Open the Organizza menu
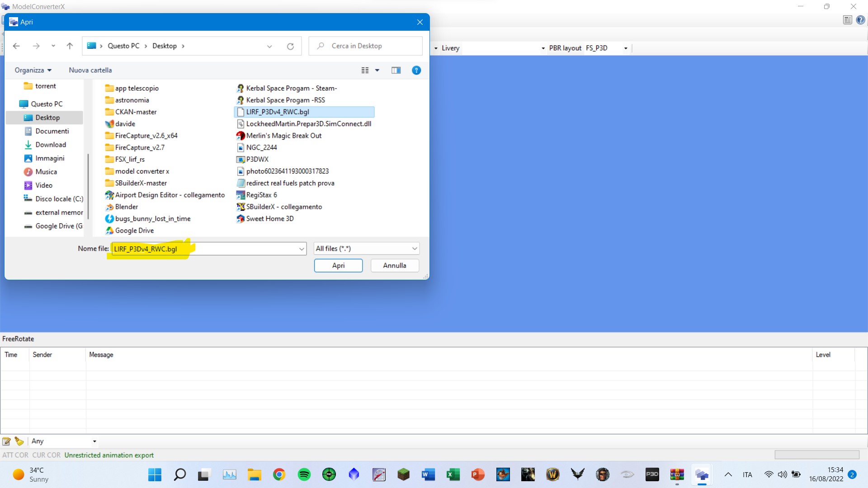 coord(33,70)
